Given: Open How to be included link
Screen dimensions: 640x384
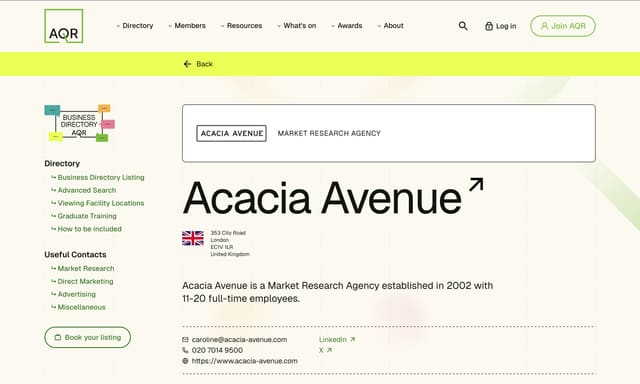Looking at the screenshot, I should pos(90,229).
